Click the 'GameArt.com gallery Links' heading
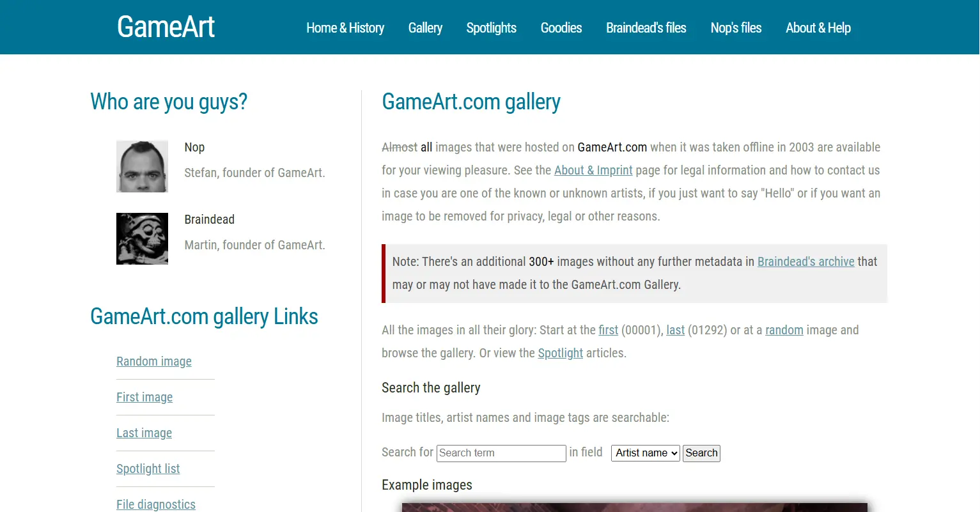980x512 pixels. (204, 316)
